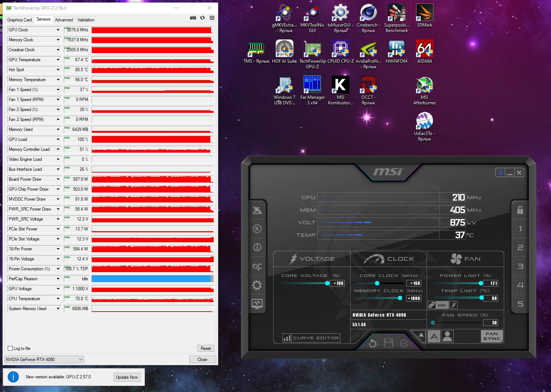Screen dimensions: 551x392
Task: Open Afterburner settings gear icon
Action: (257, 285)
